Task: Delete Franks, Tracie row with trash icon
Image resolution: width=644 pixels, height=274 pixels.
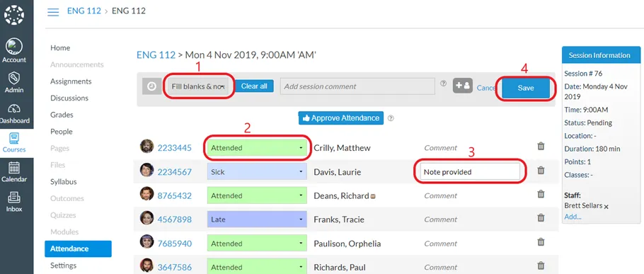Action: click(x=541, y=218)
